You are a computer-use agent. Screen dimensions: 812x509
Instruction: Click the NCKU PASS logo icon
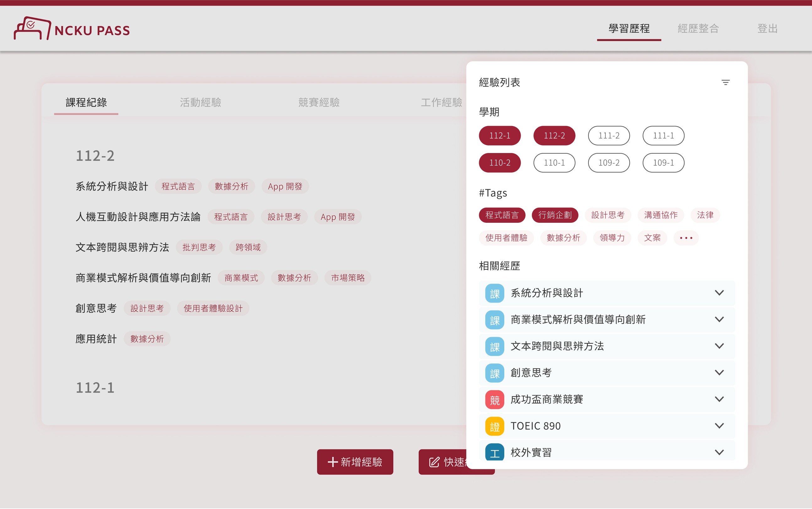pos(32,29)
